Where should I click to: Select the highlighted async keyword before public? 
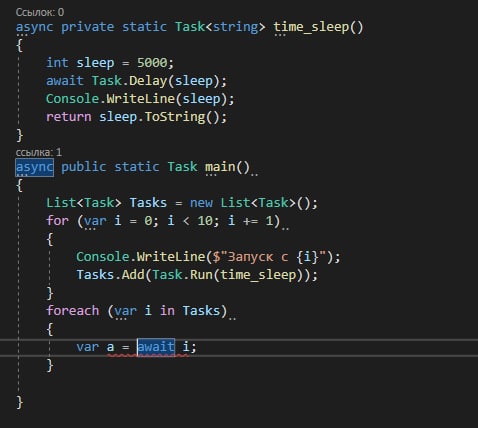(x=35, y=167)
